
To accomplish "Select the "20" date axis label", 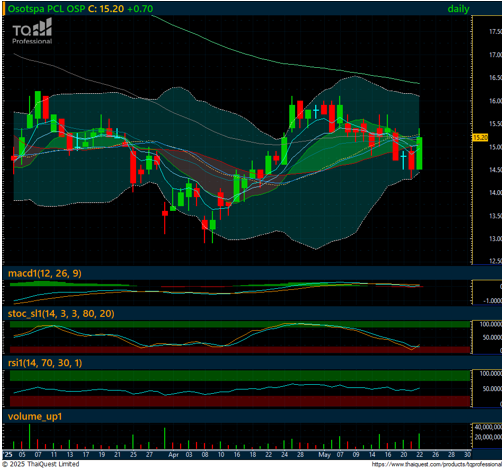I will pyautogui.click(x=404, y=455).
